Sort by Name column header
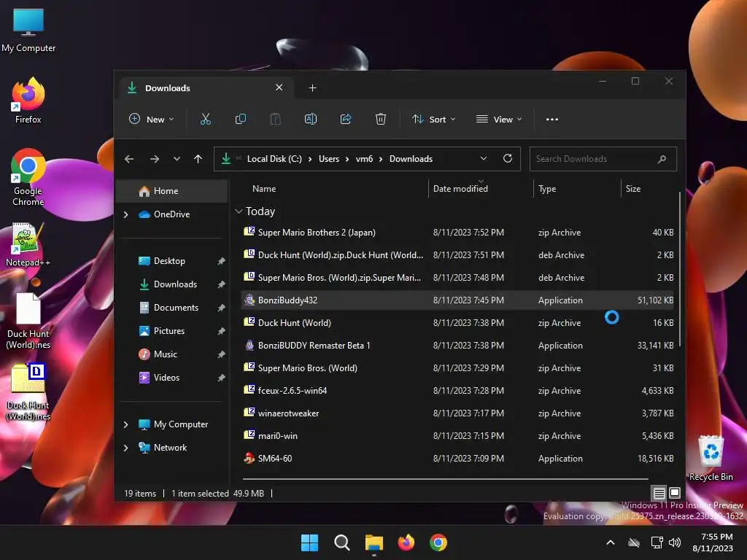747x560 pixels. tap(264, 189)
